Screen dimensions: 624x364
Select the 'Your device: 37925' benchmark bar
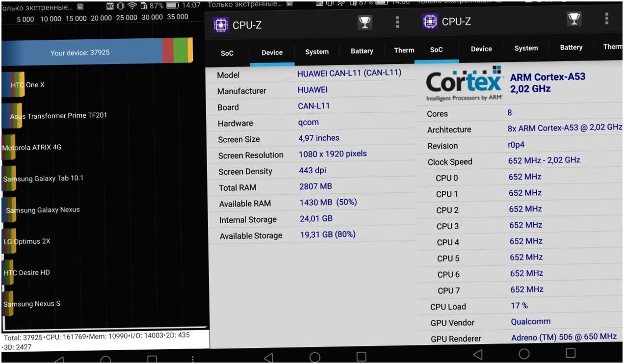pos(97,52)
